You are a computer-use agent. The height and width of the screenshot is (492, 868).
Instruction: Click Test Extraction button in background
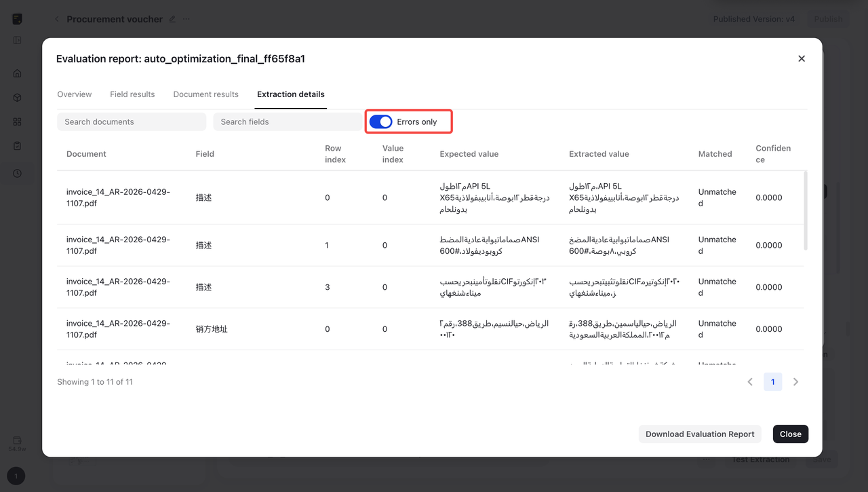pos(761,459)
